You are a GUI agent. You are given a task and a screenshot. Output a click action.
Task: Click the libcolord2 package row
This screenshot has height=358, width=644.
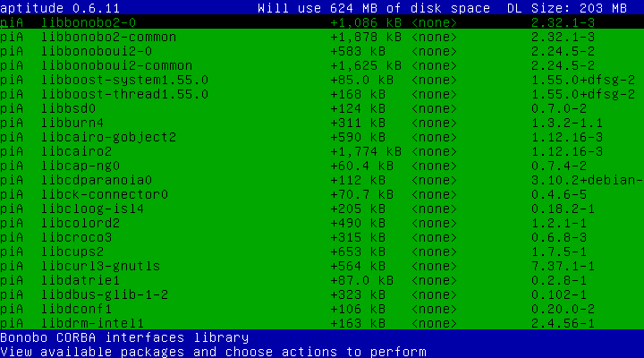[80, 223]
